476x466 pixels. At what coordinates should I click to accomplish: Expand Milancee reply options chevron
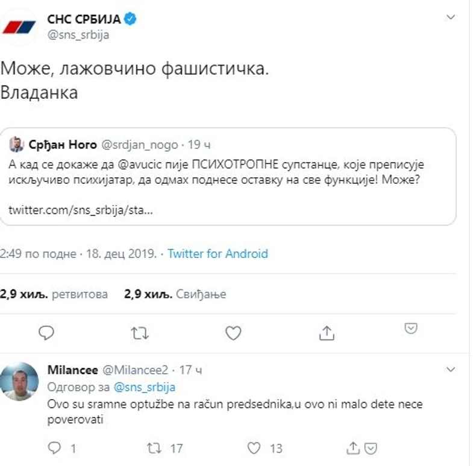pyautogui.click(x=453, y=367)
